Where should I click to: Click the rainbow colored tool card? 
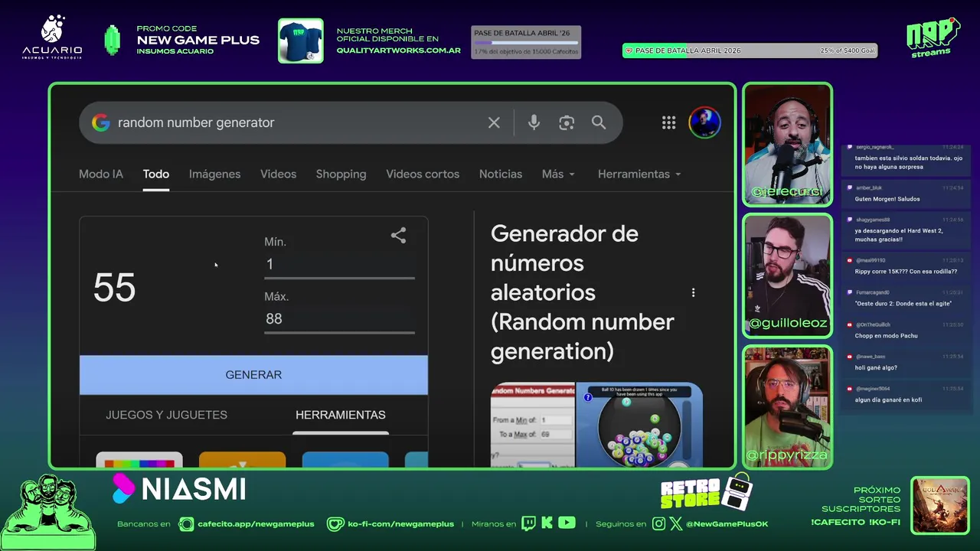click(x=139, y=460)
